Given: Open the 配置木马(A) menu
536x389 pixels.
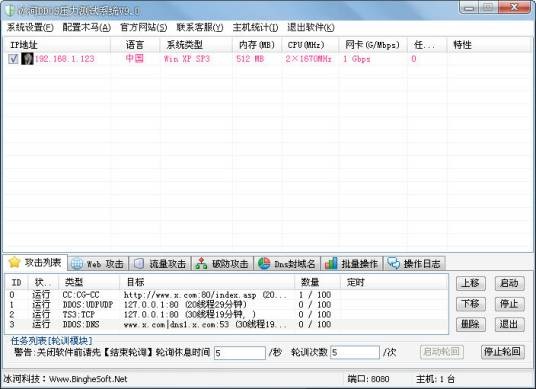Looking at the screenshot, I should (86, 27).
